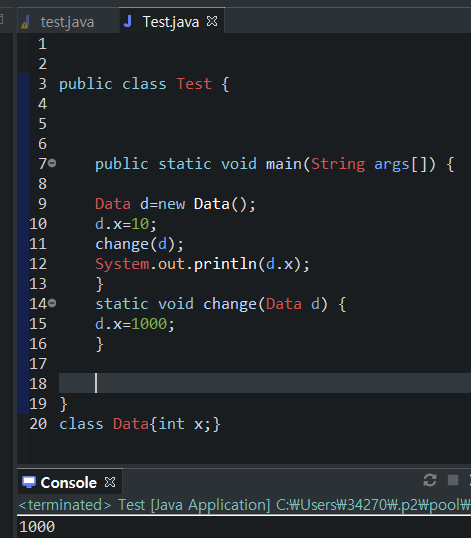Click the console terminate stop icon
Viewport: 471px width, 538px height.
click(x=453, y=480)
